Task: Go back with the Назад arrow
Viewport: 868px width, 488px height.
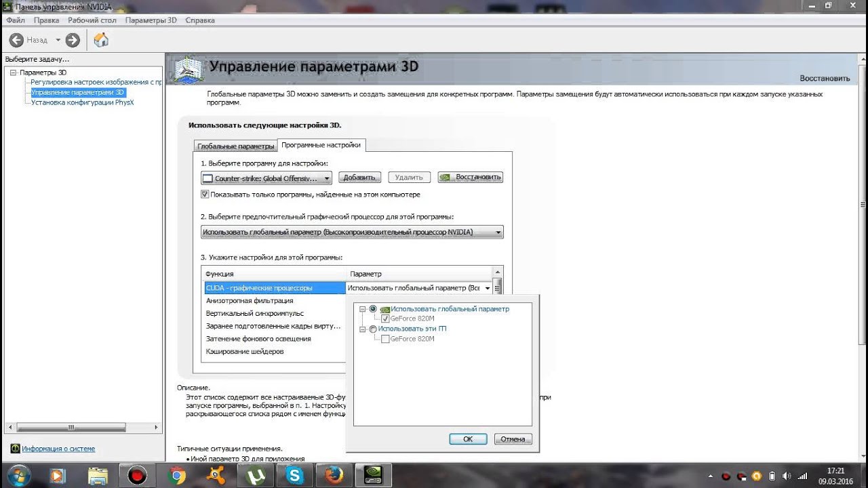Action: click(17, 40)
